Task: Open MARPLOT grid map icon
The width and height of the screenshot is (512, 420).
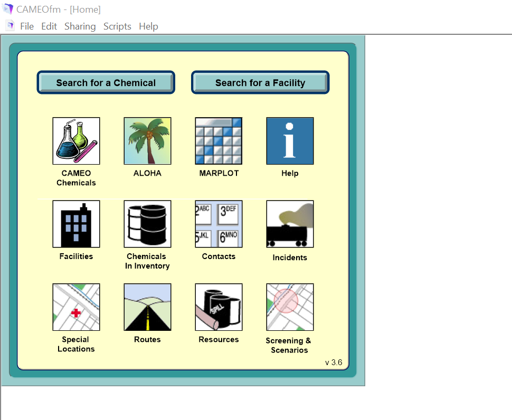Action: coord(219,141)
